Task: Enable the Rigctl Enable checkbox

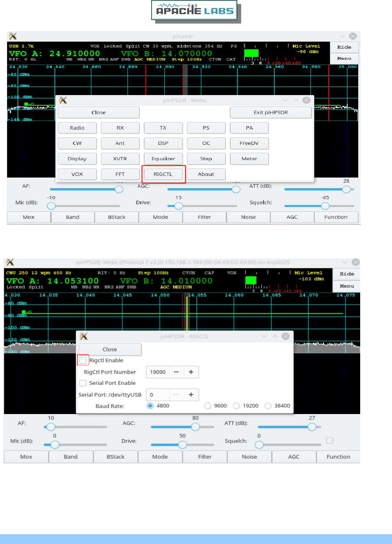Action: (83, 360)
